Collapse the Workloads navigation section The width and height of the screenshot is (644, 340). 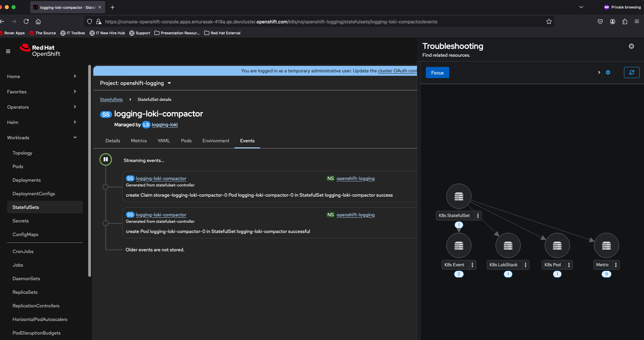click(42, 138)
